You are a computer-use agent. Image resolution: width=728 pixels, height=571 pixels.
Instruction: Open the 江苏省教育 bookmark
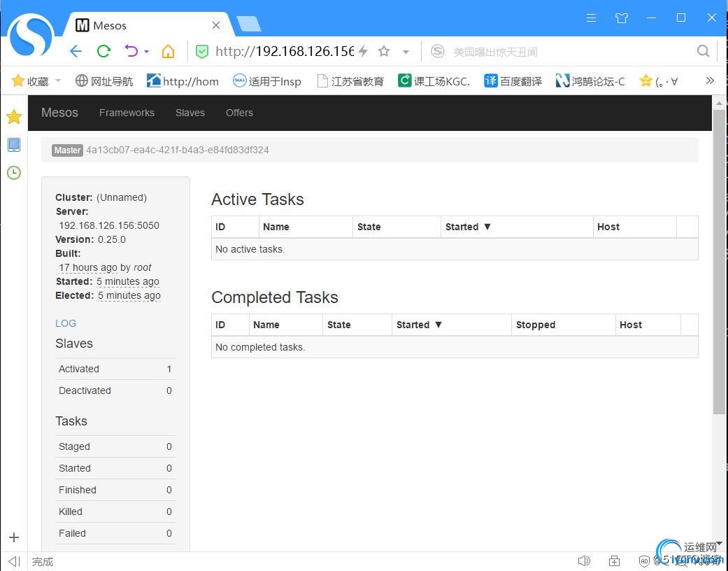pyautogui.click(x=350, y=81)
